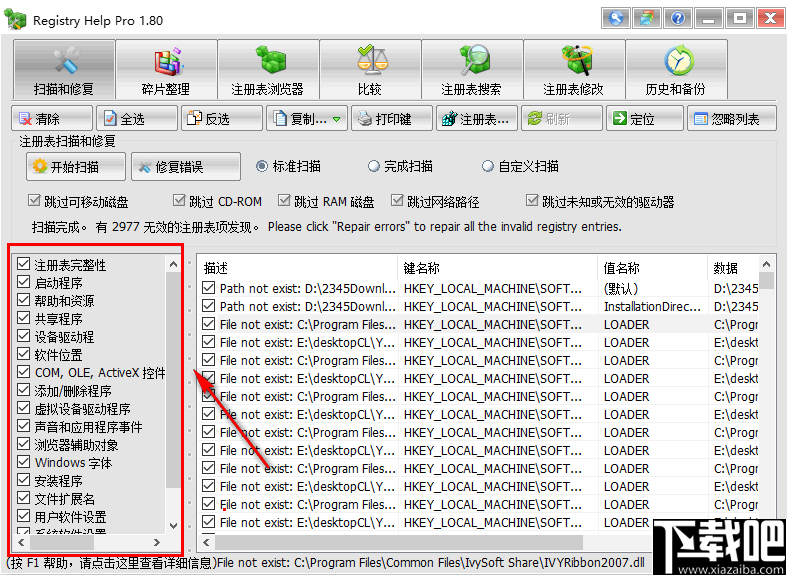This screenshot has height=575, width=788.
Task: Click 全选 to select all entries
Action: [137, 119]
